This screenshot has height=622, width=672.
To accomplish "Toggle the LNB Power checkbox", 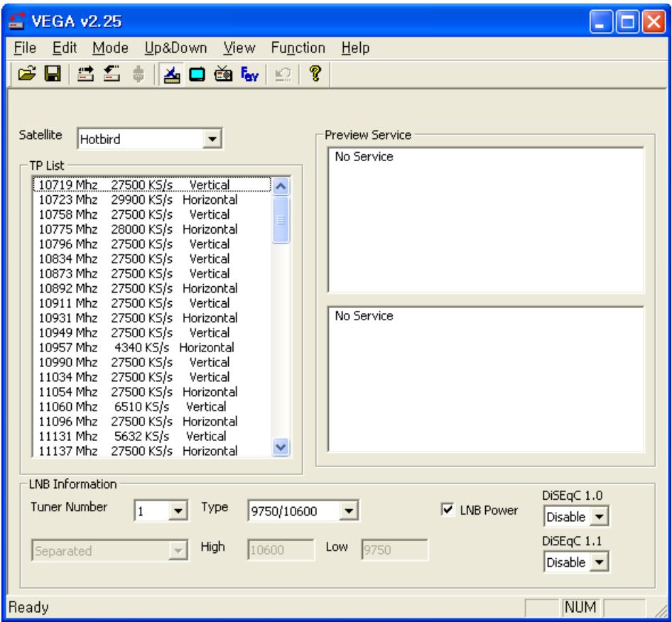I will tap(448, 510).
